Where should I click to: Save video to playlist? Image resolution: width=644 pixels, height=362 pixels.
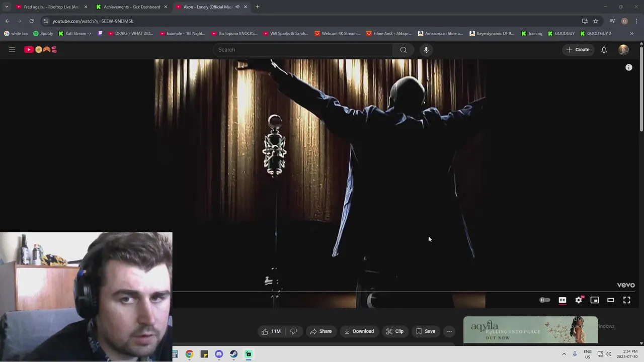pos(425,331)
